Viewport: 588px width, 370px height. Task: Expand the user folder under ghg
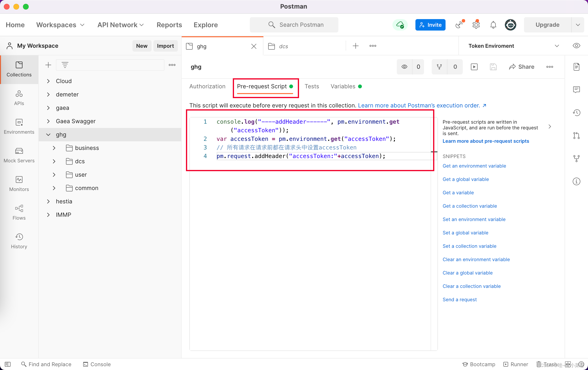click(x=54, y=175)
